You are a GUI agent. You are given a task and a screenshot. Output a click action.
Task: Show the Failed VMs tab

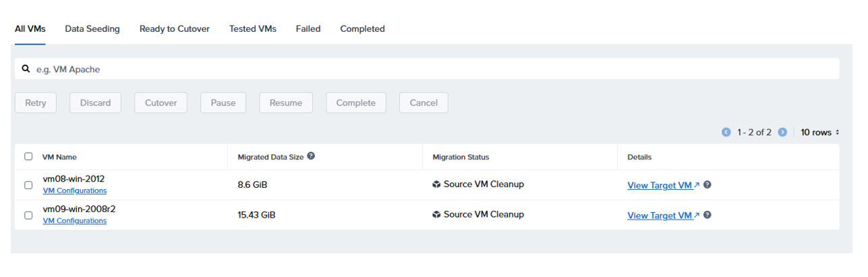point(308,29)
